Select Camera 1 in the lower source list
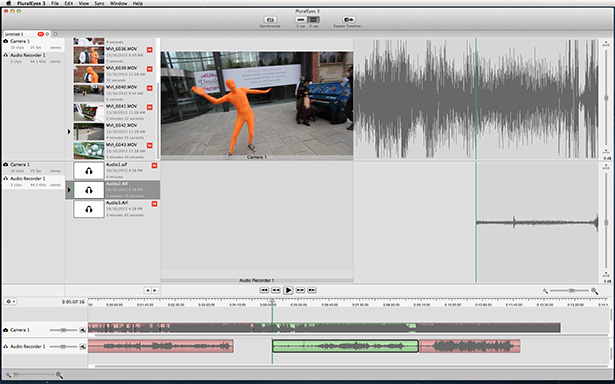The height and width of the screenshot is (384, 615). click(x=33, y=167)
